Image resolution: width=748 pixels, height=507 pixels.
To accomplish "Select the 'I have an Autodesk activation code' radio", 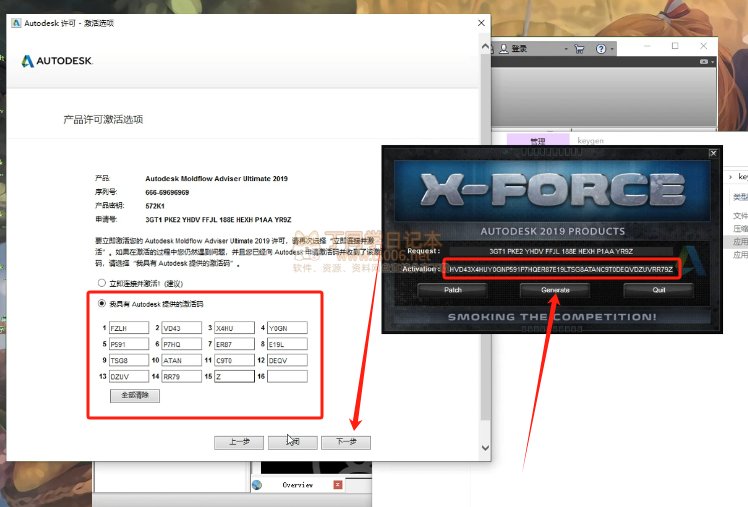I will (102, 303).
